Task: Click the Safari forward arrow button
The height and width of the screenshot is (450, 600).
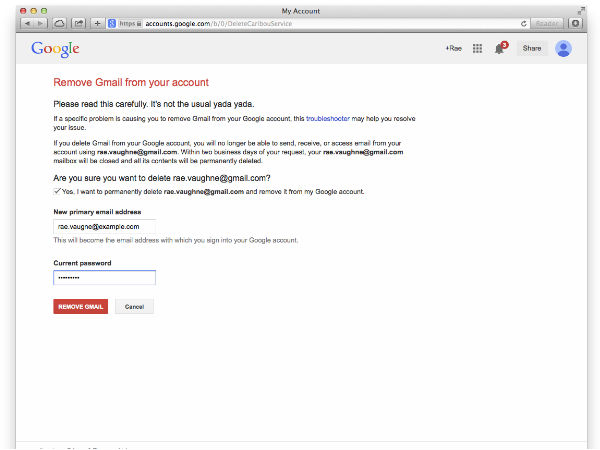Action: [x=41, y=22]
